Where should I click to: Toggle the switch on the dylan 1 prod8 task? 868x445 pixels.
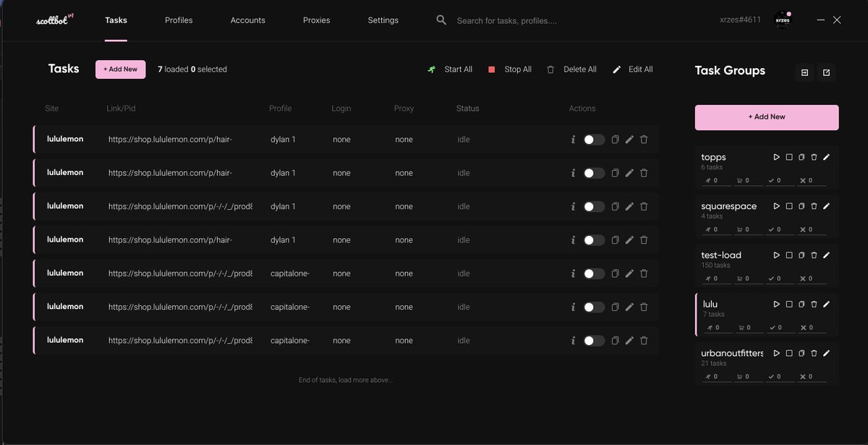click(x=594, y=207)
